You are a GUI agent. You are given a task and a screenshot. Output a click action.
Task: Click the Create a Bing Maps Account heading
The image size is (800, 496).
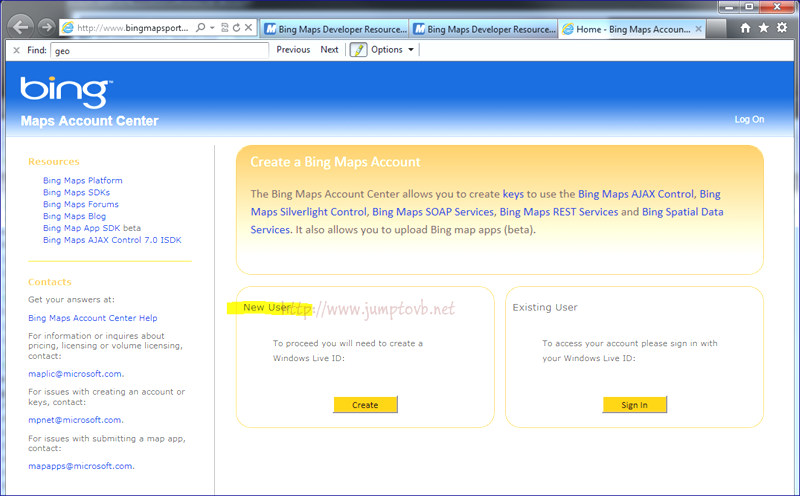point(335,162)
